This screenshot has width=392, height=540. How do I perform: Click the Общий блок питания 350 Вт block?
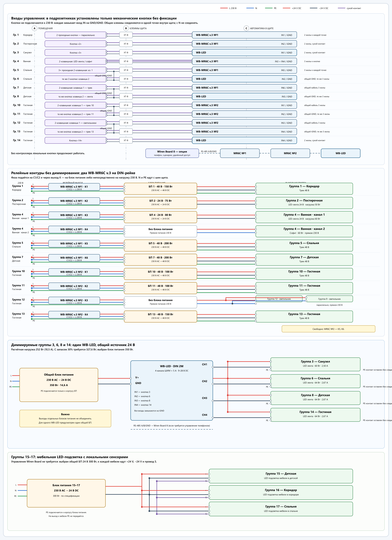click(x=59, y=385)
